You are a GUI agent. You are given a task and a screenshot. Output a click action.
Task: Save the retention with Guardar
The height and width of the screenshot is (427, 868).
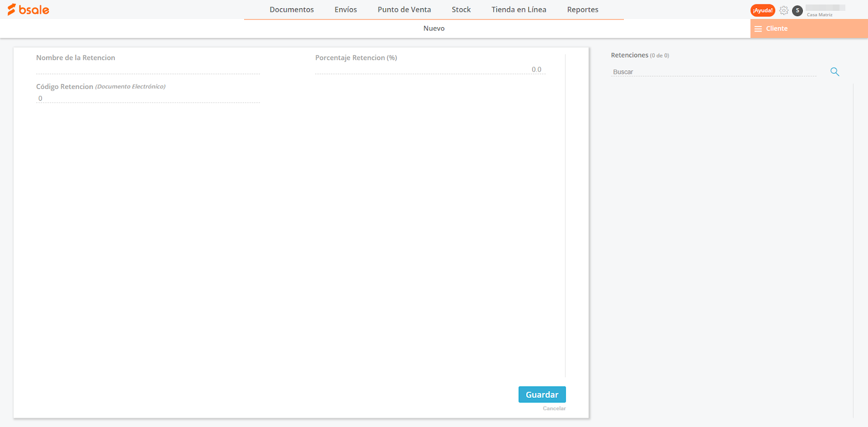[542, 394]
